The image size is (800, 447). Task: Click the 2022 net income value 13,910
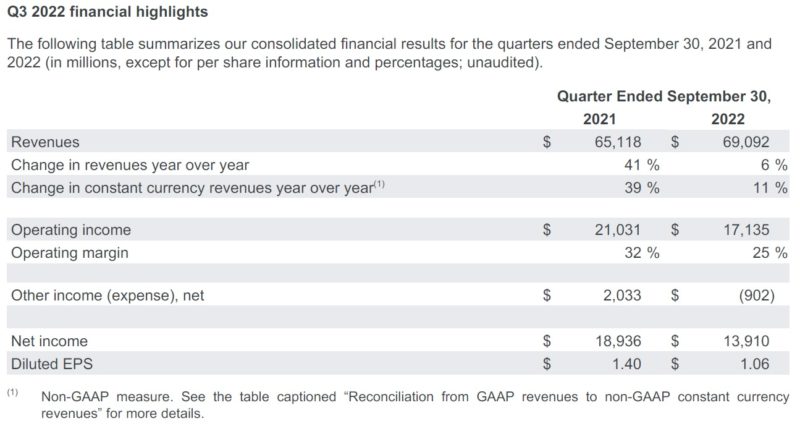point(761,341)
